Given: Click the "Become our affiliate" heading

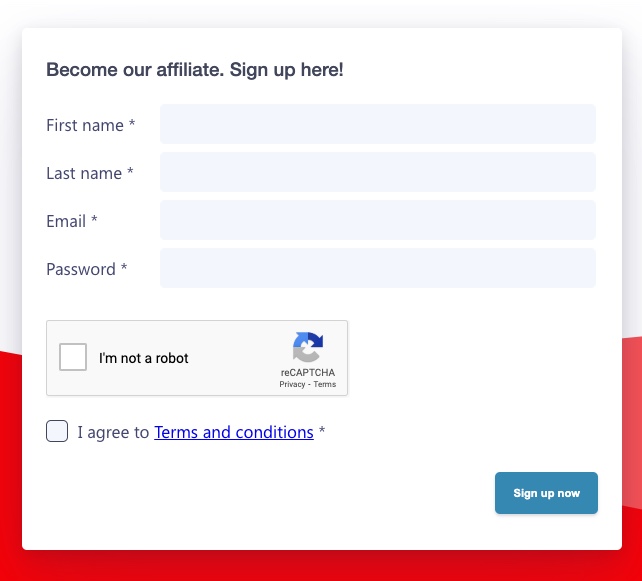Looking at the screenshot, I should click(x=195, y=70).
